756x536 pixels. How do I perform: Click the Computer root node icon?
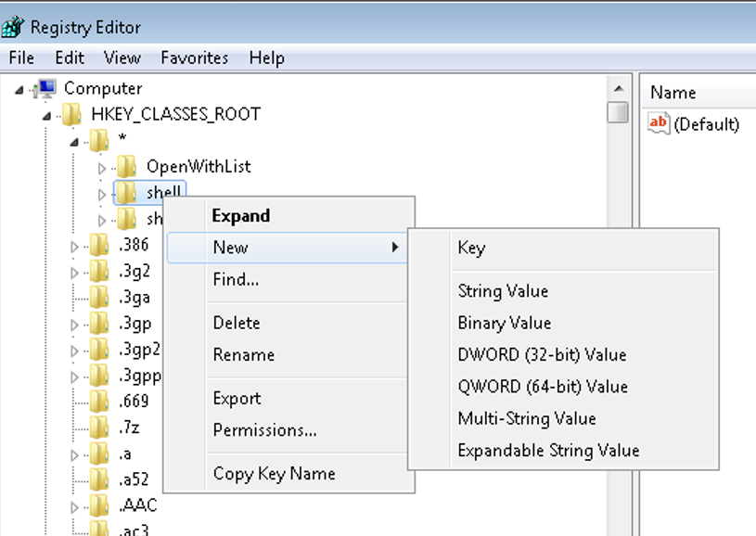[45, 89]
